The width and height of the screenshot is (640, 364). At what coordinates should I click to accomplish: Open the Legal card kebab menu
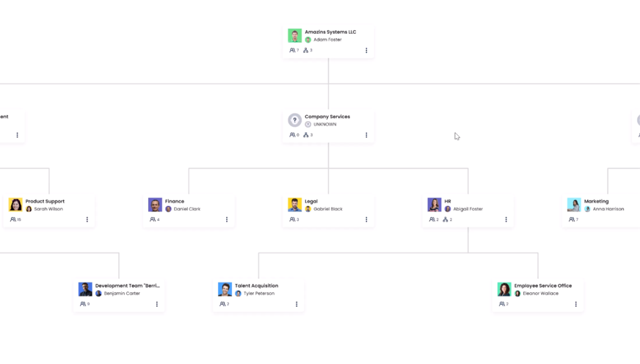pos(366,219)
